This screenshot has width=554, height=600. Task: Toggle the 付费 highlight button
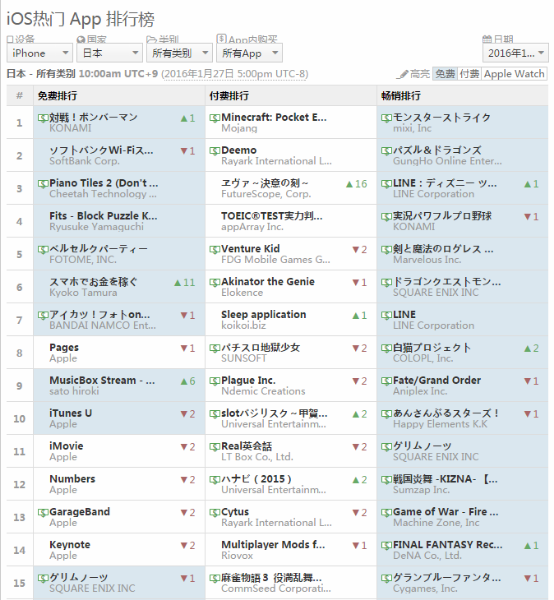[x=469, y=74]
